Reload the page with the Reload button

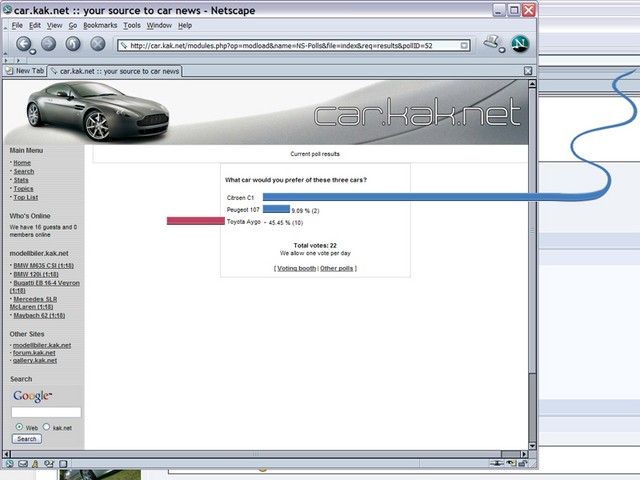(x=73, y=44)
